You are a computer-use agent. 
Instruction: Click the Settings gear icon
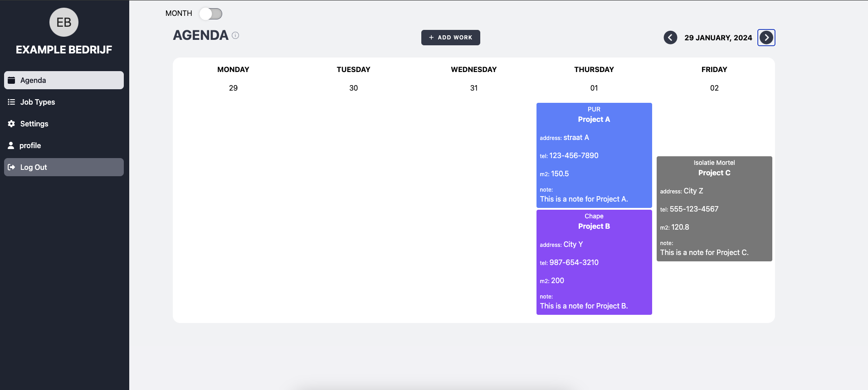(x=11, y=124)
